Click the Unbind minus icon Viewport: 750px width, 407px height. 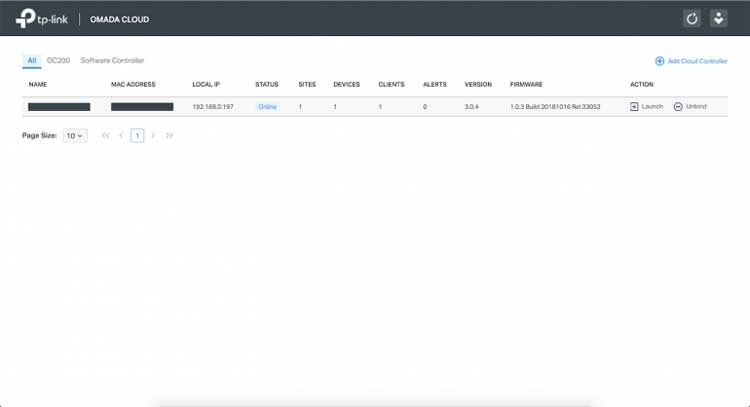point(678,107)
